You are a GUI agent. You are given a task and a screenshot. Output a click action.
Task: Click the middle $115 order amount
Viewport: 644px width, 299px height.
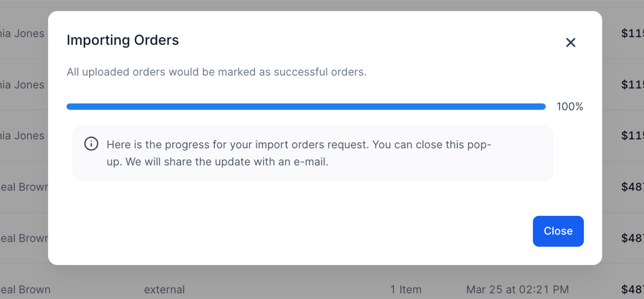[x=632, y=85]
